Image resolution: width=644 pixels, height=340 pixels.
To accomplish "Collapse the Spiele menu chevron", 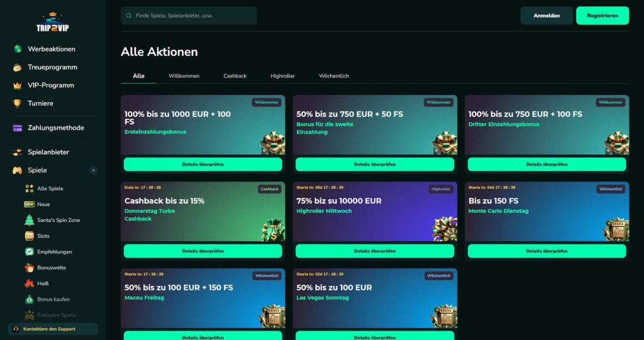I will (x=94, y=170).
